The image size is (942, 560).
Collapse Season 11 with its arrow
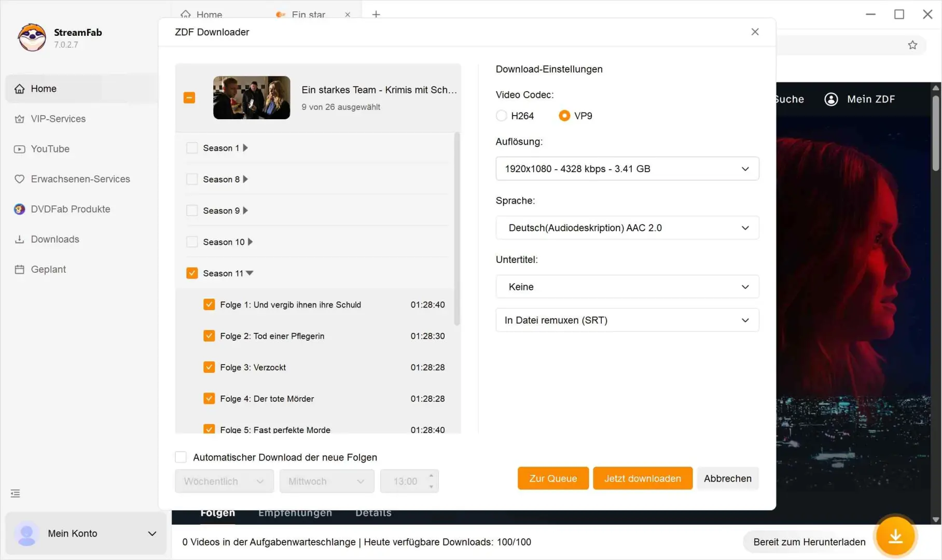[x=250, y=273]
